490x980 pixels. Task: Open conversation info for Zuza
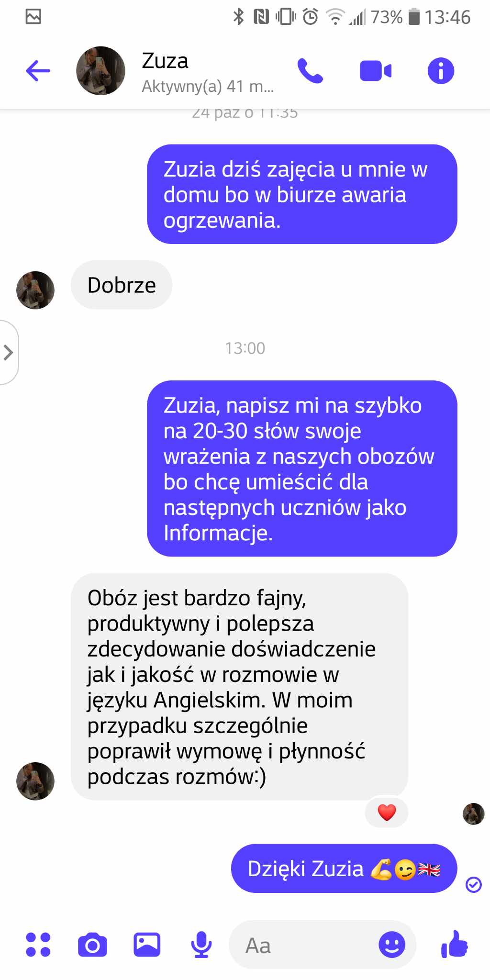441,71
